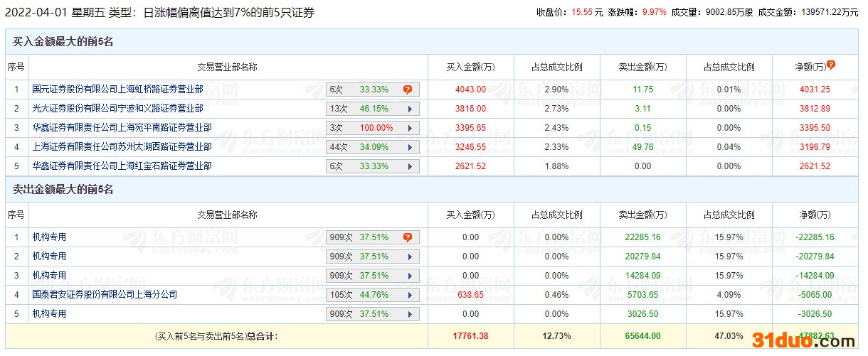Click the arrow icon next to 105次 44.76%
868x356 pixels.
410,295
